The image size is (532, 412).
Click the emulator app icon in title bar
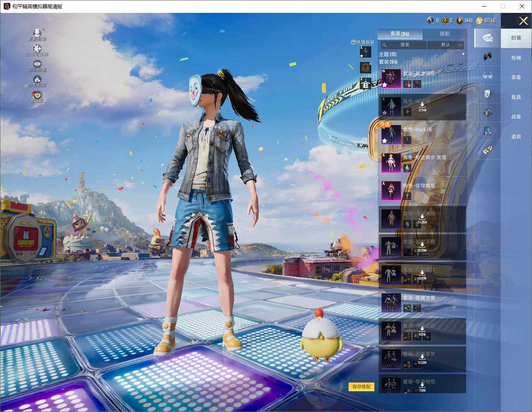click(x=7, y=6)
